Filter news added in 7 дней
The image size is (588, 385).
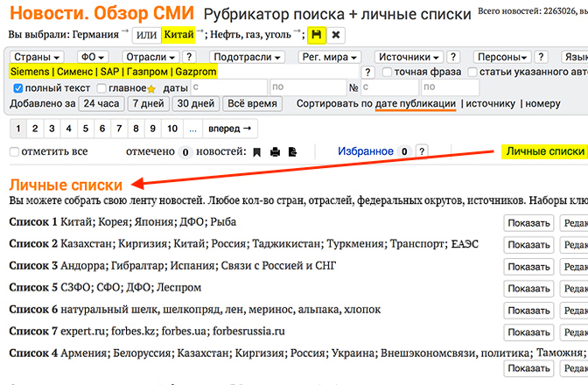click(x=148, y=103)
